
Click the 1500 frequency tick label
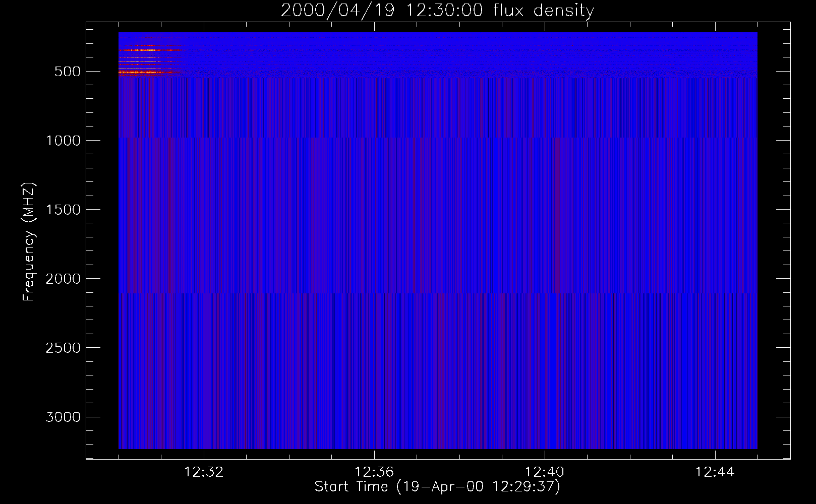click(63, 210)
